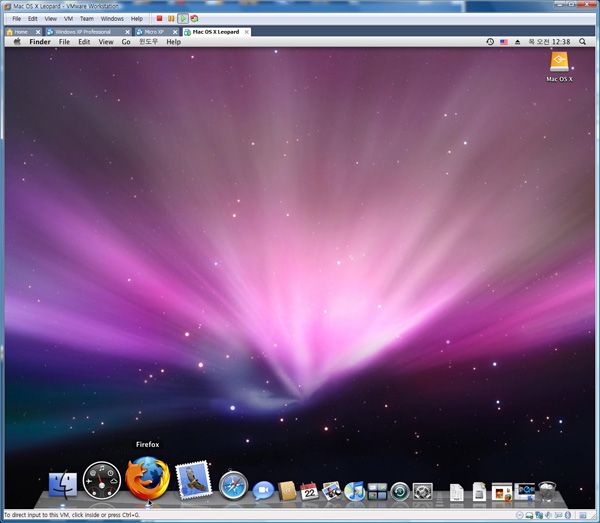Click VMware green power on button

(183, 18)
